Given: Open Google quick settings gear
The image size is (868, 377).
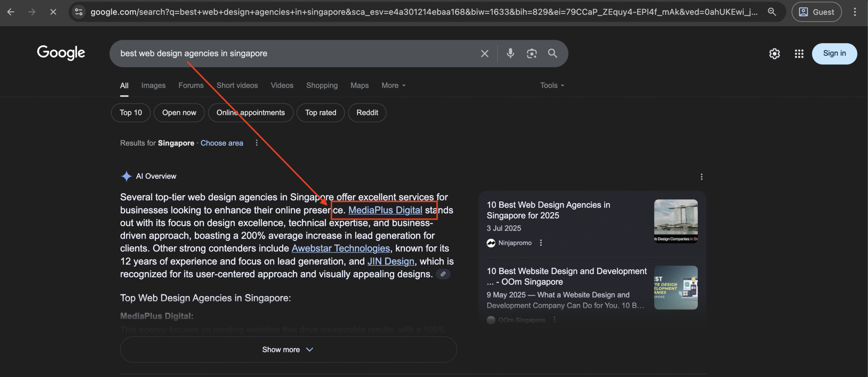Looking at the screenshot, I should pos(774,54).
